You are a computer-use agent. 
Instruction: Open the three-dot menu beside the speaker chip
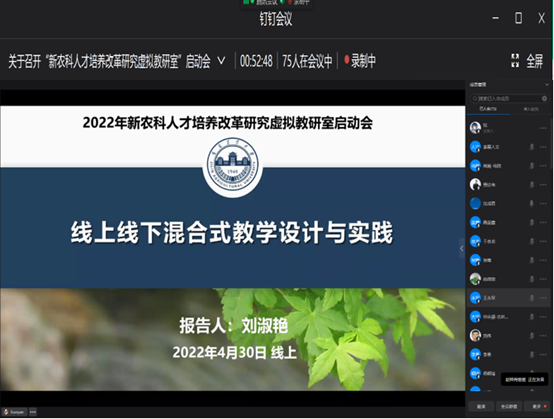click(x=33, y=412)
